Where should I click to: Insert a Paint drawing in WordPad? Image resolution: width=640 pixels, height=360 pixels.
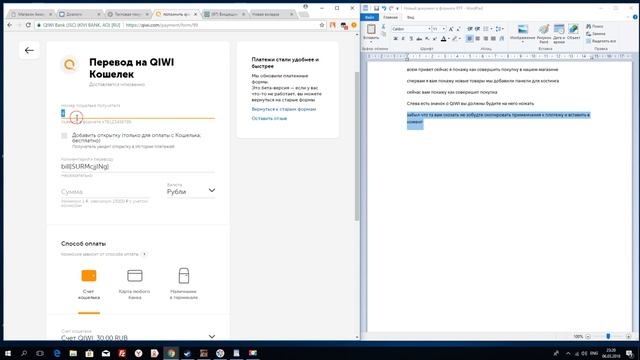click(544, 33)
